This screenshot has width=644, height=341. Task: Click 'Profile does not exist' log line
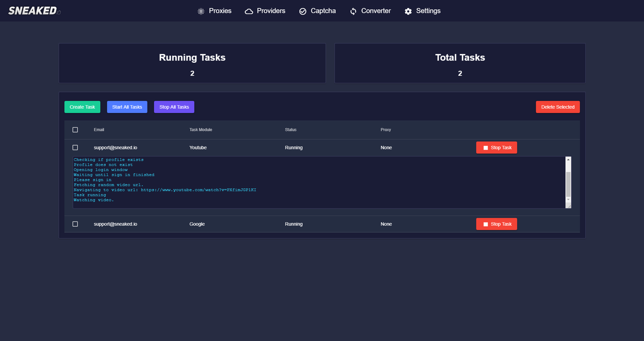point(103,165)
